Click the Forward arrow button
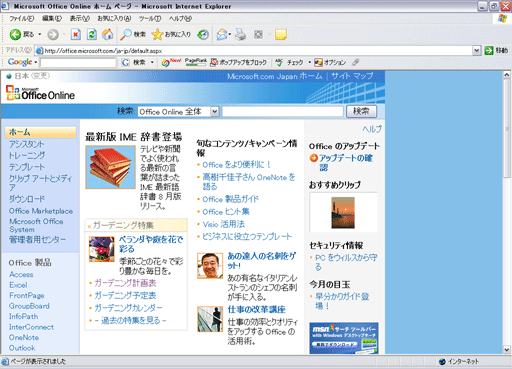This screenshot has height=369, width=512. (53, 34)
